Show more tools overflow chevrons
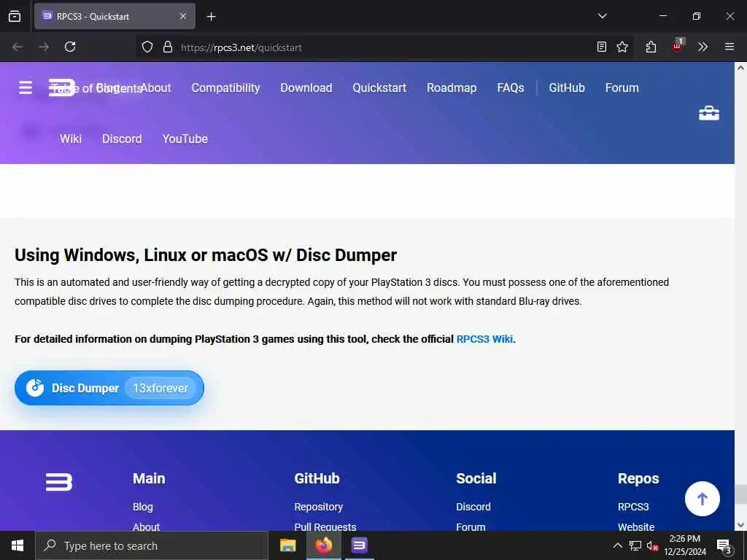This screenshot has width=747, height=560. tap(703, 47)
